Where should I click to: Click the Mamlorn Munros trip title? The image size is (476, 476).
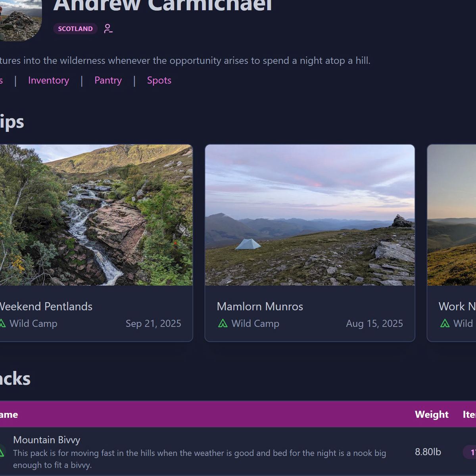[260, 306]
